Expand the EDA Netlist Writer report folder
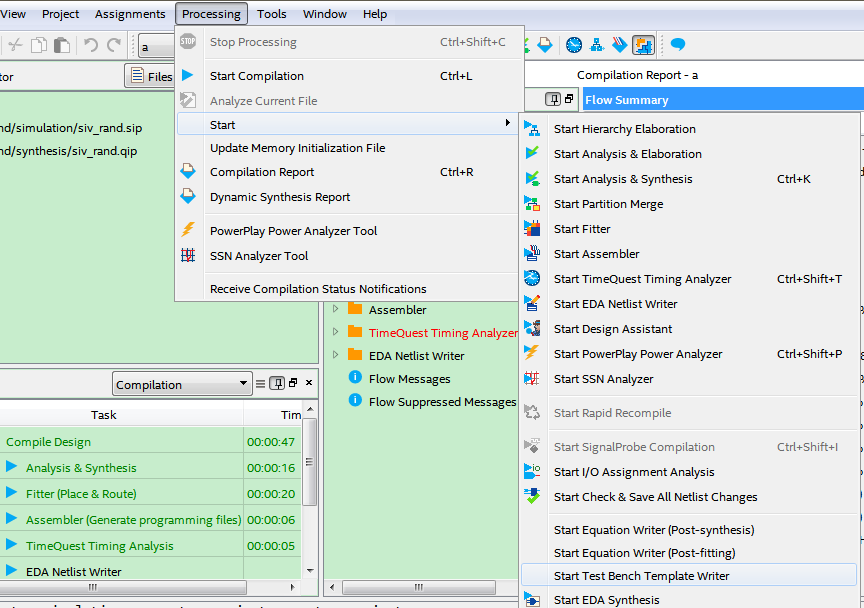The width and height of the screenshot is (864, 608). click(336, 356)
